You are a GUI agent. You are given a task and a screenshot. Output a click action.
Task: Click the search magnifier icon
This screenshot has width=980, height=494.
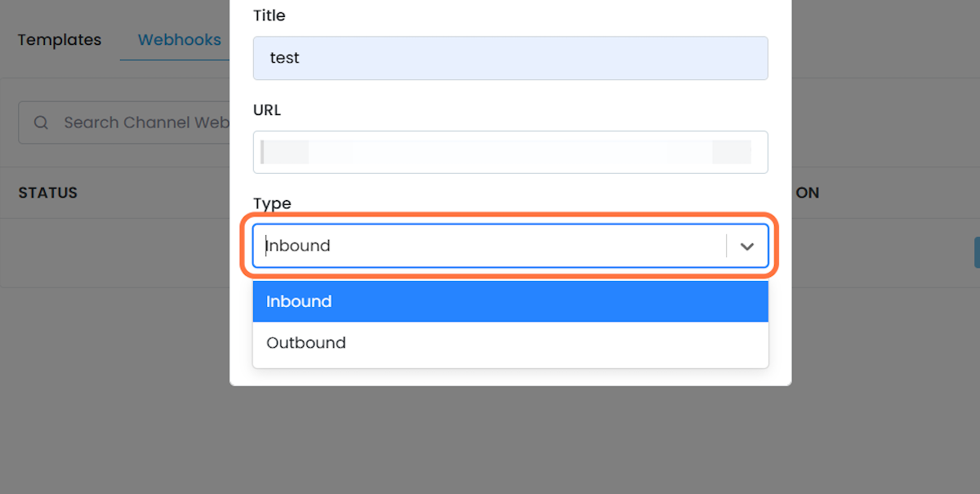click(41, 122)
